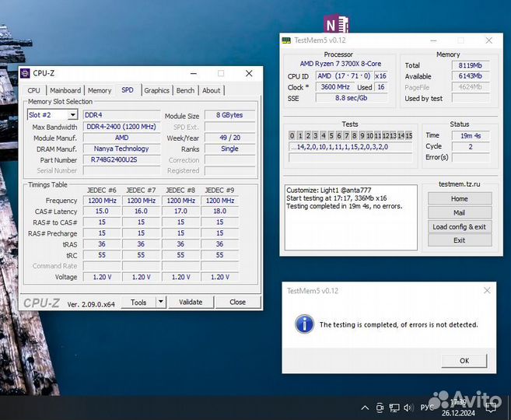Select the SPD tab
This screenshot has height=420, width=511.
click(128, 90)
